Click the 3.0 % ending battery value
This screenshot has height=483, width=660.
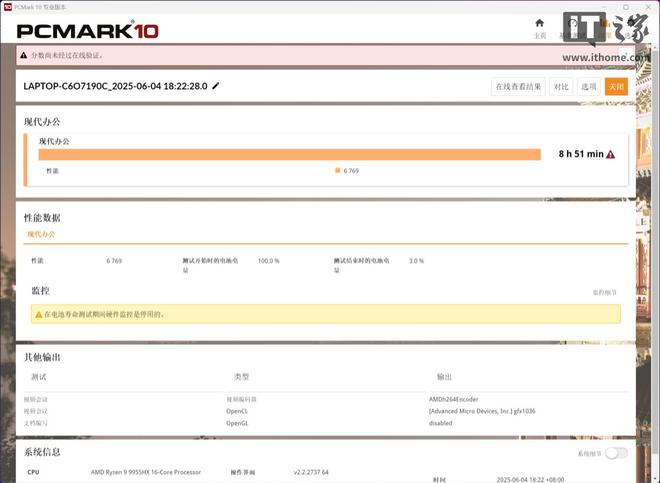pyautogui.click(x=416, y=261)
